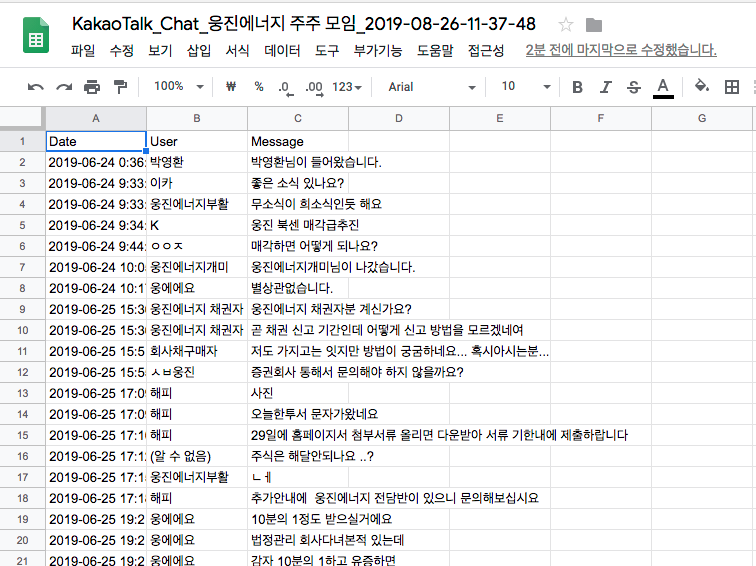Open the 도구 menu
Viewport: 756px width, 566px height.
[327, 50]
